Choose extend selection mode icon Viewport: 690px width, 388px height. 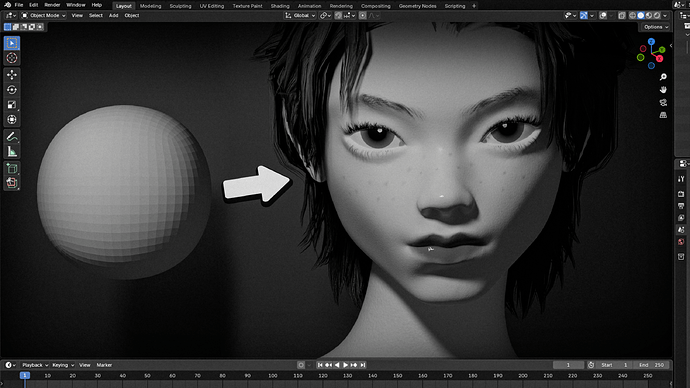coord(16,27)
